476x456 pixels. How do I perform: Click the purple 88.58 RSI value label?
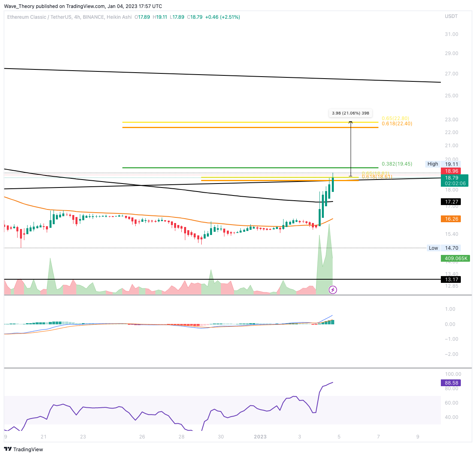tap(450, 383)
